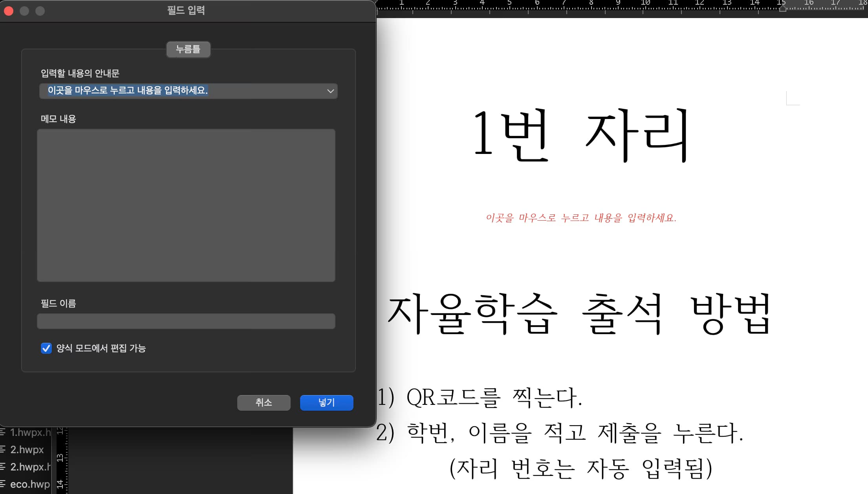The height and width of the screenshot is (494, 868).
Task: Toggle 양식 모드에서 편집 가능 checkbox
Action: point(46,348)
